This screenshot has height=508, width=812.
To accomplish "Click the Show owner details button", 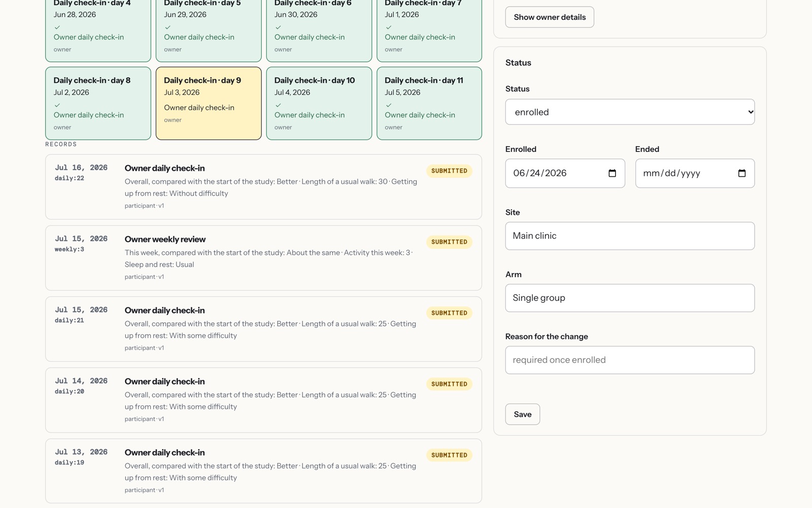I will pos(550,17).
